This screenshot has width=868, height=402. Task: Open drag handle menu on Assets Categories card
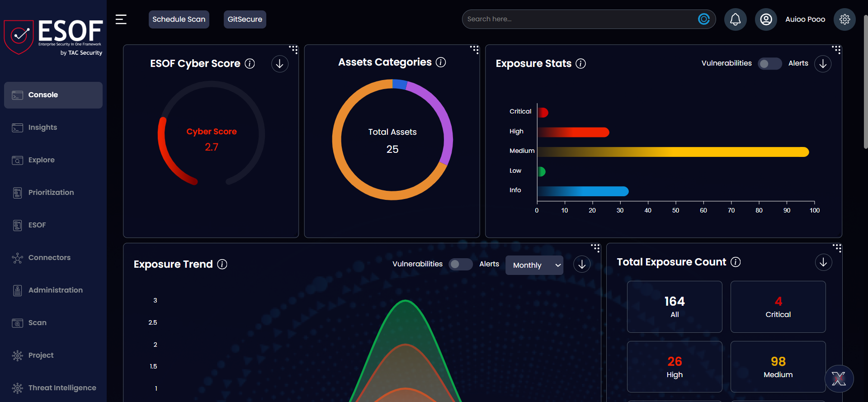pos(474,49)
